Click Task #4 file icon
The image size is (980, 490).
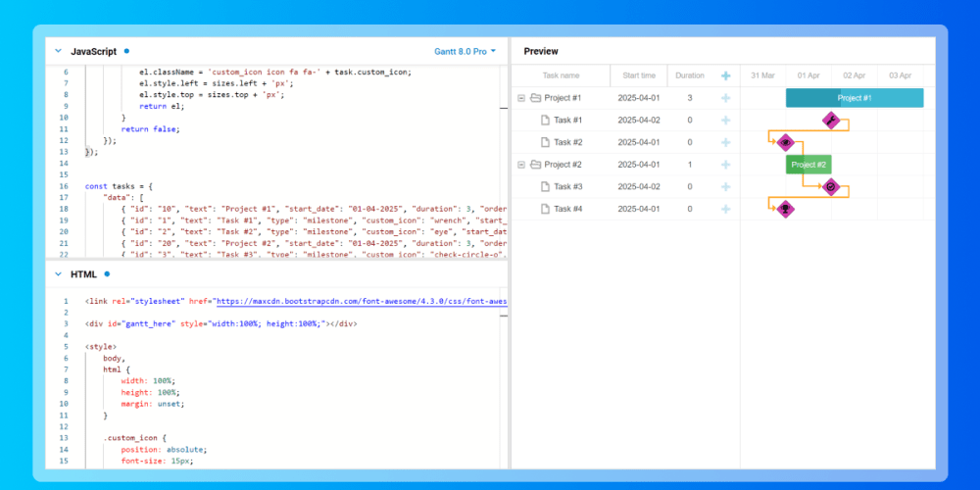(x=545, y=209)
